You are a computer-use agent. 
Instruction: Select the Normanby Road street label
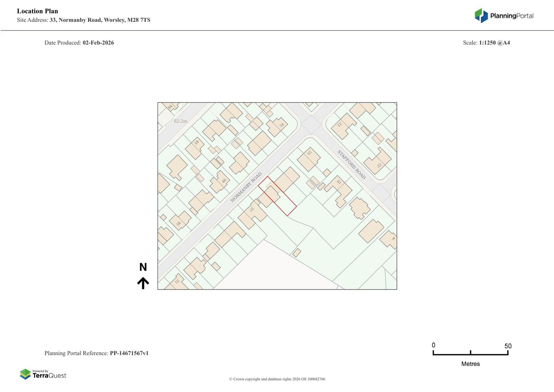click(x=246, y=187)
